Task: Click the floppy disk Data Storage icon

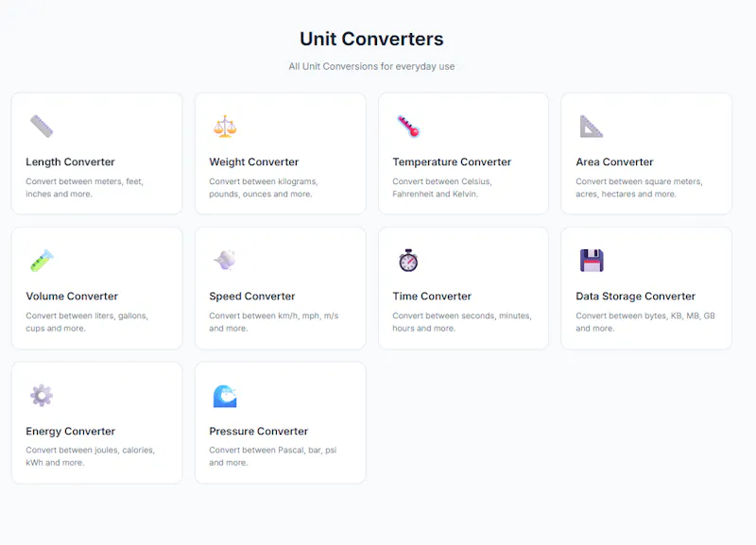Action: pyautogui.click(x=592, y=261)
